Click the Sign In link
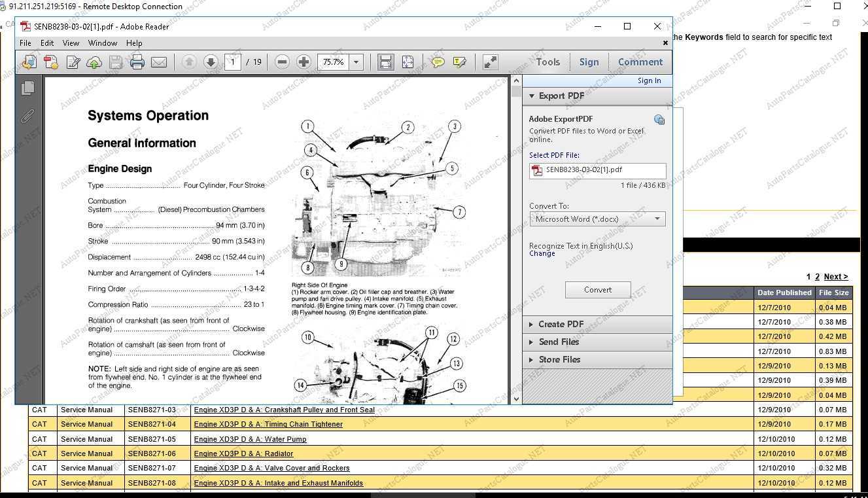 click(649, 80)
